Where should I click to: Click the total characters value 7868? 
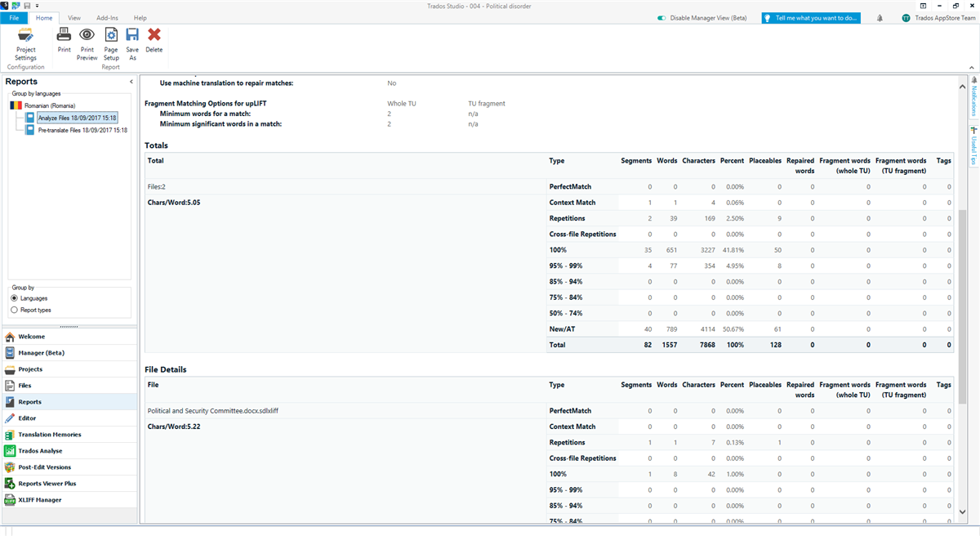point(706,345)
